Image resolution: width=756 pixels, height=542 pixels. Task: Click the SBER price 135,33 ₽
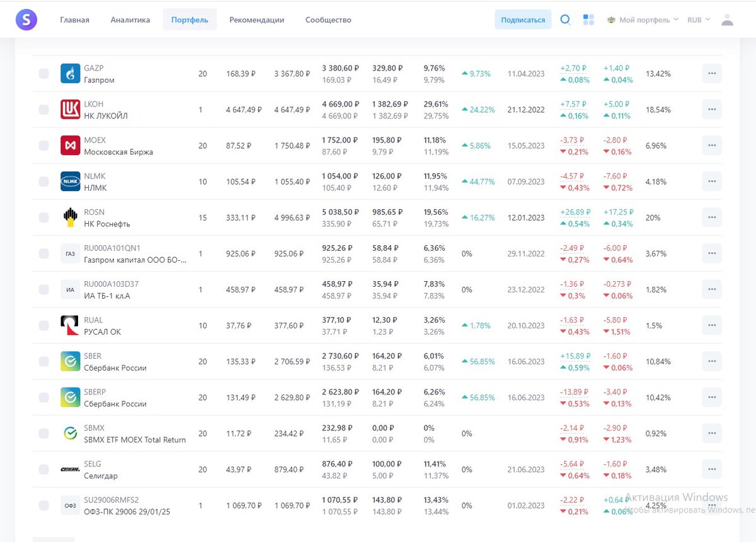241,361
